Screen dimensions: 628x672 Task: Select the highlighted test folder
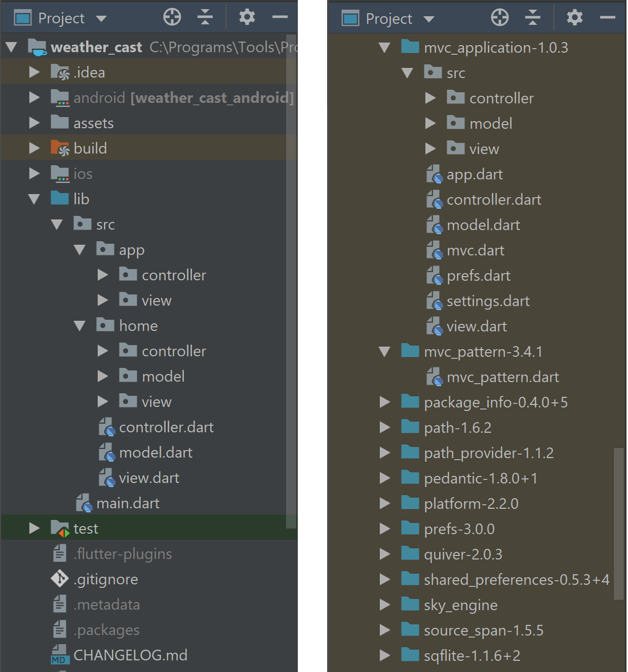(86, 528)
